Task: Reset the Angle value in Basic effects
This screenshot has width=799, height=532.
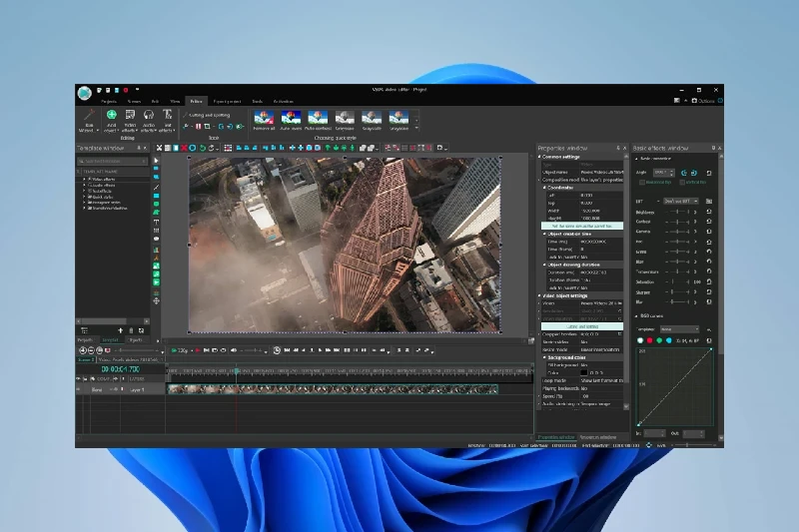Action: click(709, 173)
